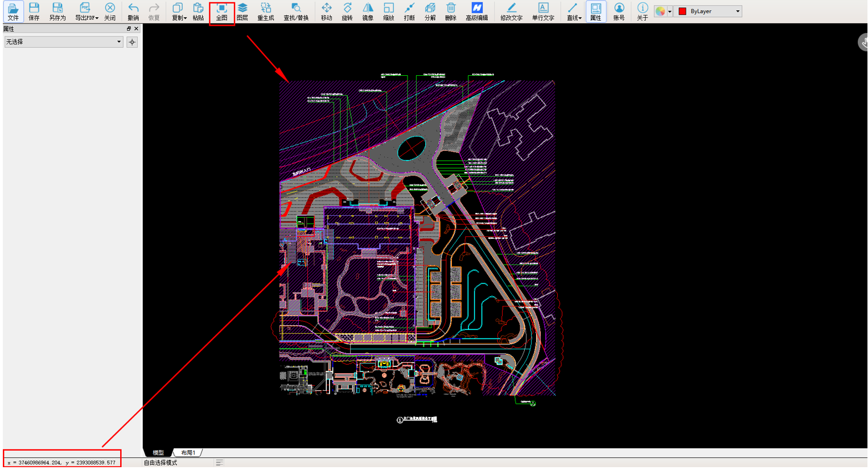Select the 旋转 rotate tool
Viewport: 868px width, 470px height.
[x=347, y=11]
